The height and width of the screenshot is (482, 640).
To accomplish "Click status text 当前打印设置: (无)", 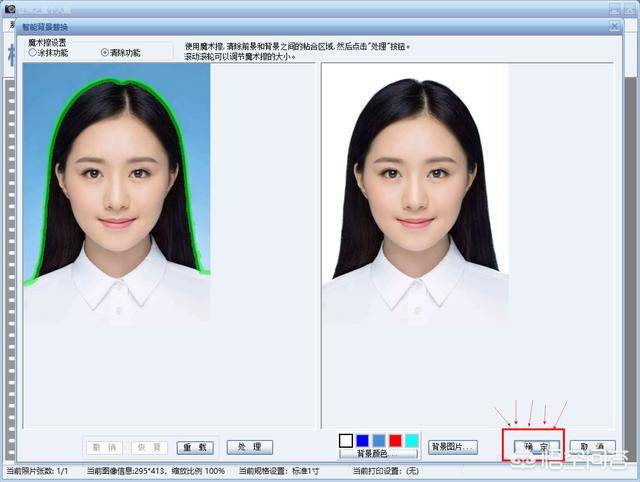I will click(386, 471).
